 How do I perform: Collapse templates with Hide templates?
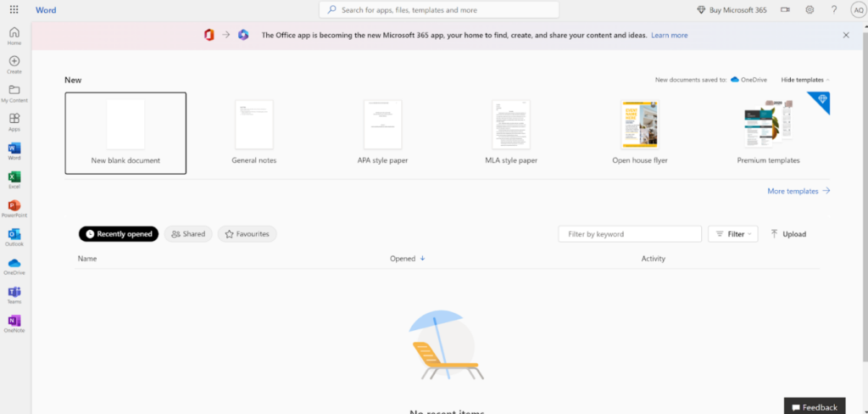pyautogui.click(x=804, y=80)
